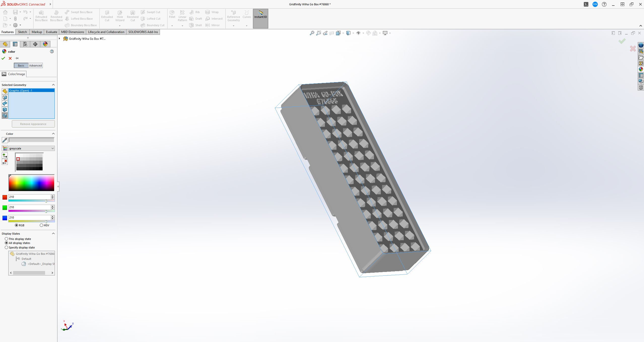Click the red color value slider
The width and height of the screenshot is (644, 342).
(x=31, y=201)
